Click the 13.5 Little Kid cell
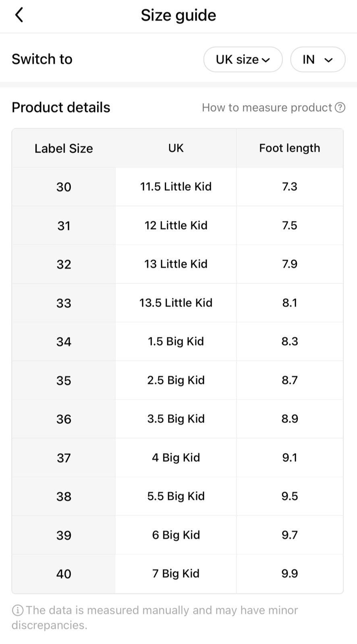Screen dimensions: 357x644 tap(176, 303)
